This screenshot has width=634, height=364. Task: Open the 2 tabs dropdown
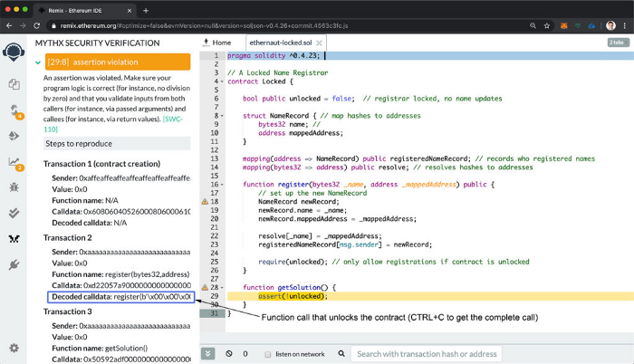pyautogui.click(x=619, y=43)
